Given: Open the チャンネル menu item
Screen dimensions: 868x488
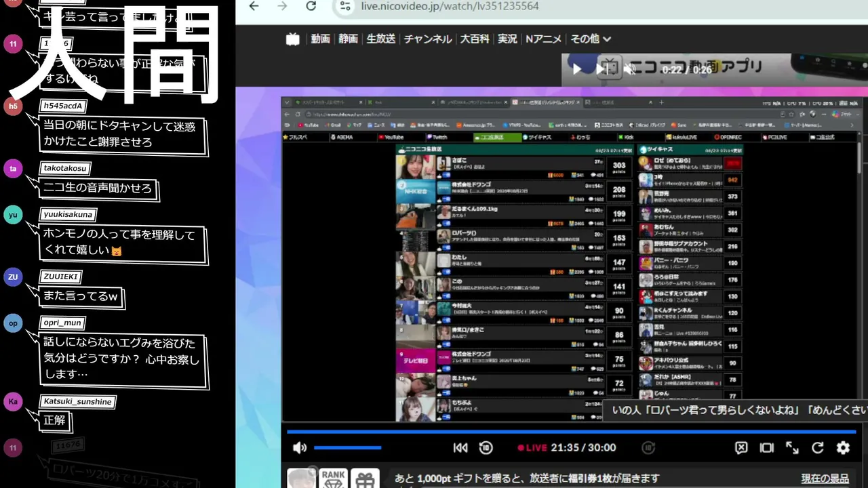Looking at the screenshot, I should 427,39.
